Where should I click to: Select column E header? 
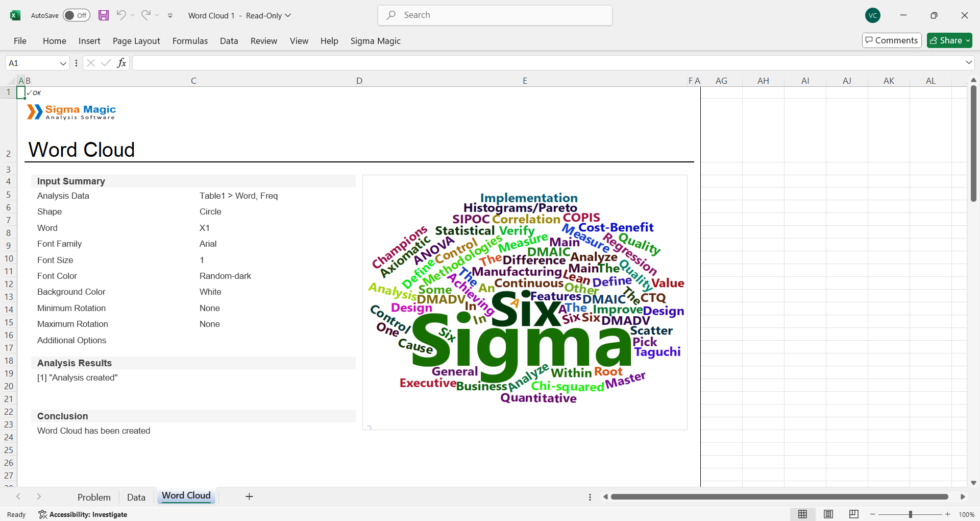coord(525,81)
